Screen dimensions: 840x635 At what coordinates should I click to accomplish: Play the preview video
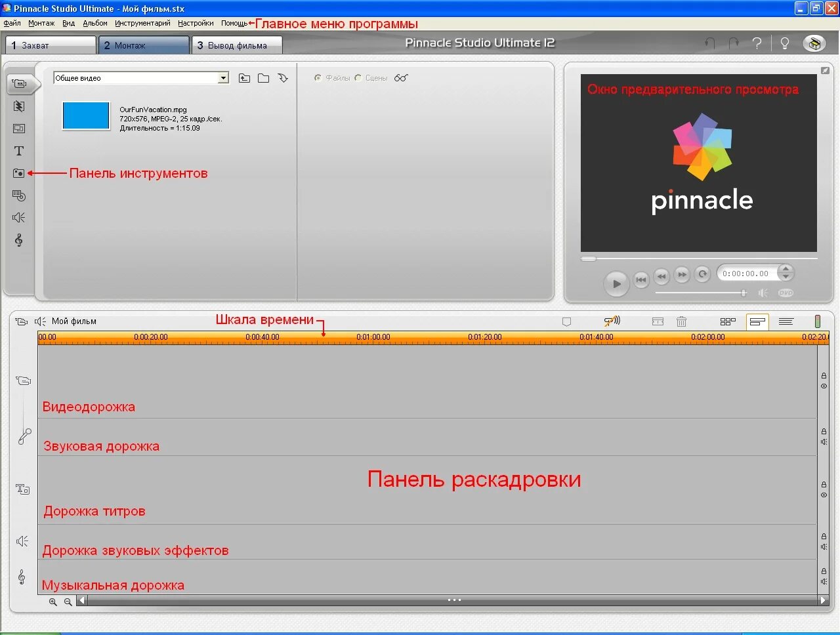[x=616, y=284]
